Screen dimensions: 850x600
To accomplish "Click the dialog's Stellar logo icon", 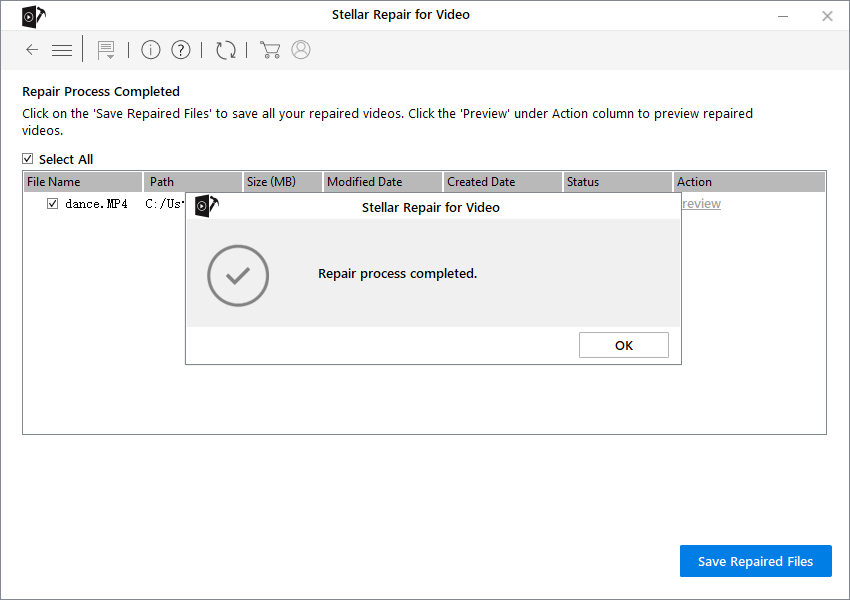I will (207, 205).
